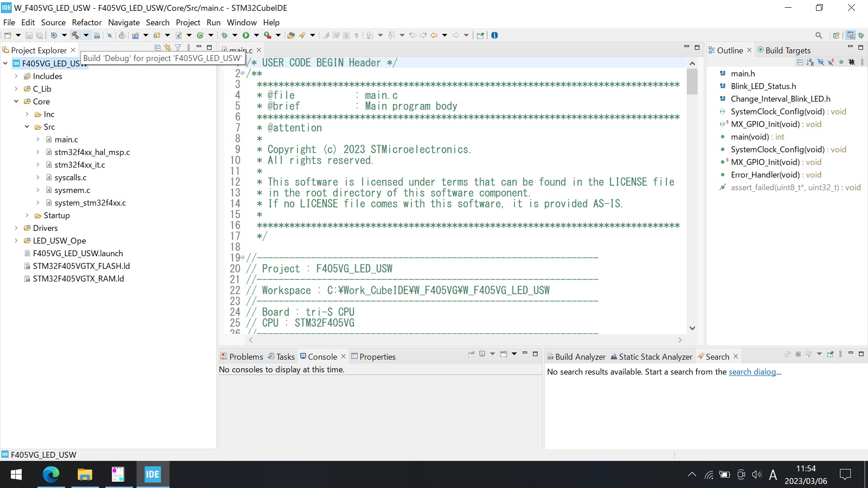The height and width of the screenshot is (488, 868).
Task: Click the taskbar volume speaker icon
Action: click(757, 474)
